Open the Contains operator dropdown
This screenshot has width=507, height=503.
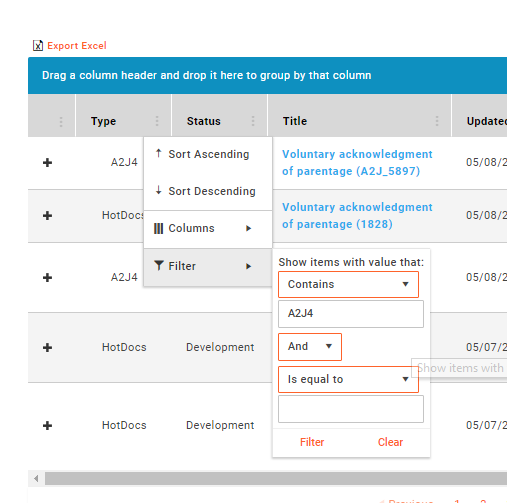pos(348,284)
